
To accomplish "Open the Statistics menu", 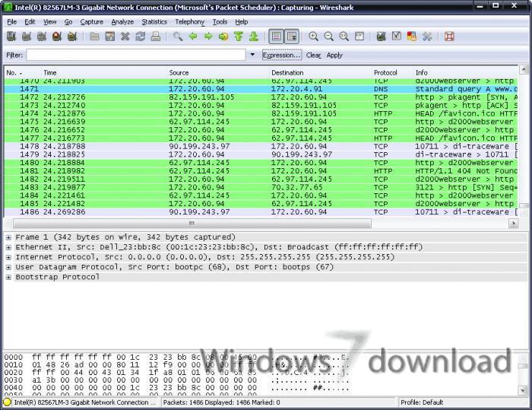I will click(x=154, y=22).
